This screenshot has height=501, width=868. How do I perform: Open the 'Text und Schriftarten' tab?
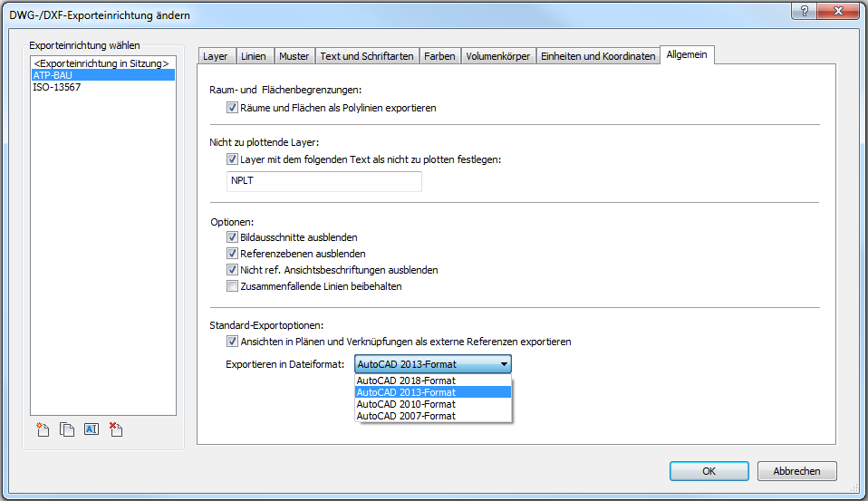[x=367, y=56]
